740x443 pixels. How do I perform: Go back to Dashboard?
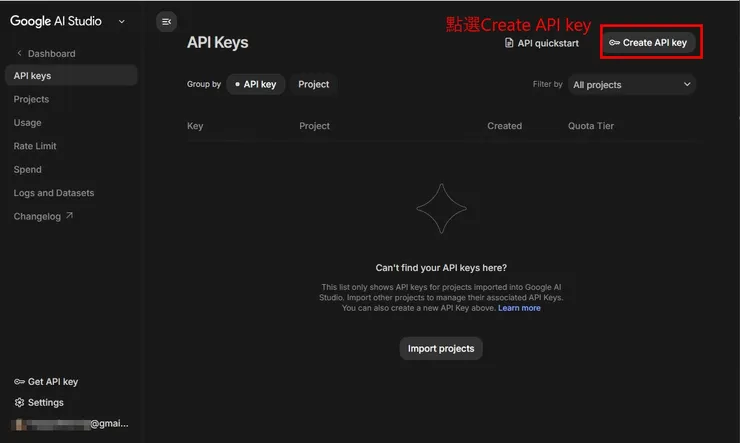tap(46, 54)
